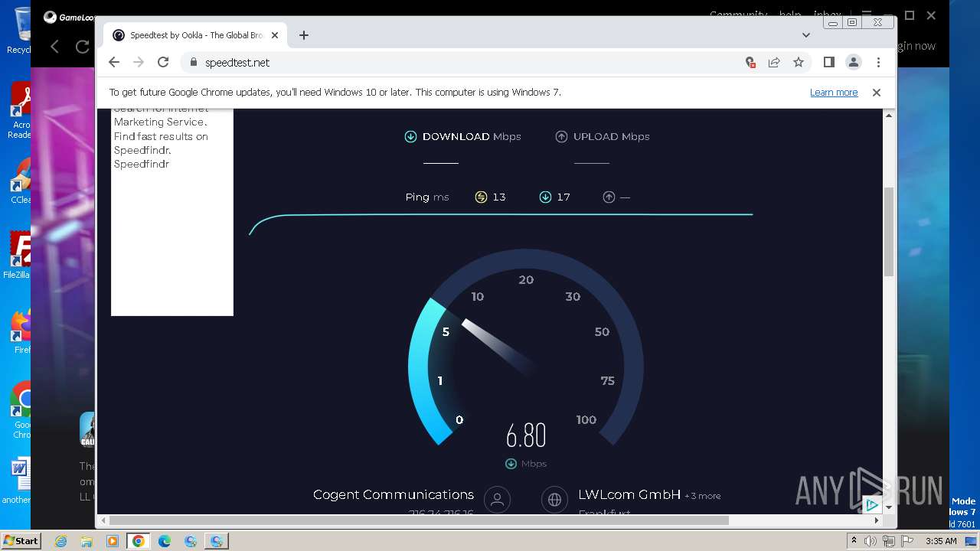Reload the speedtest.net page

[163, 63]
